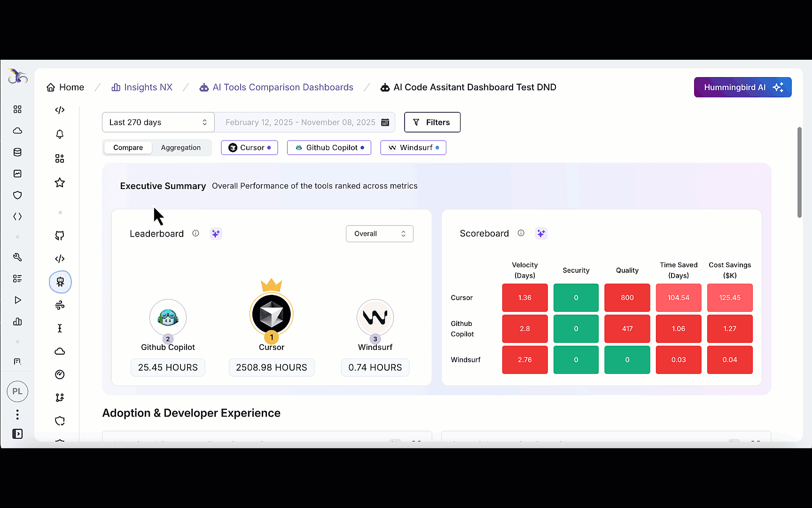This screenshot has width=812, height=508.
Task: Switch to the Aggregation view
Action: 180,148
